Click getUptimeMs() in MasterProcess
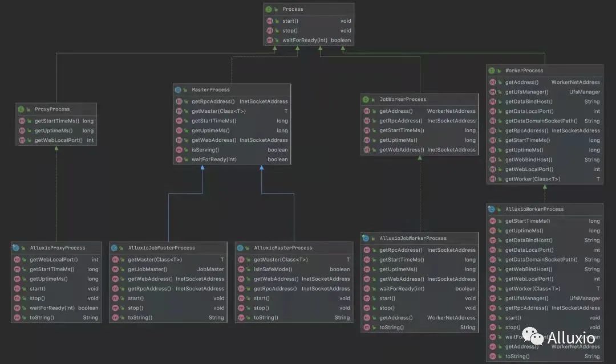 pyautogui.click(x=210, y=130)
